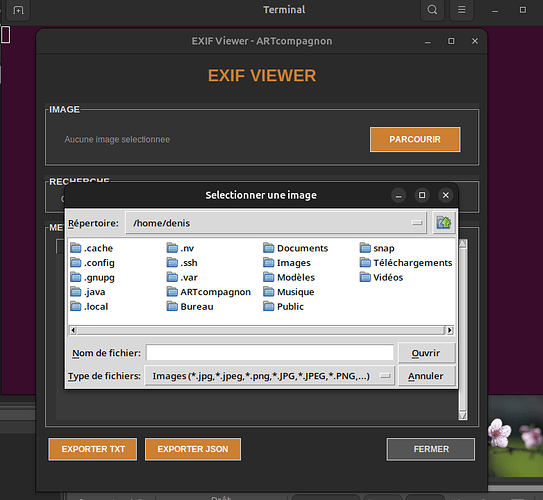Select the Bureau folder

click(190, 306)
